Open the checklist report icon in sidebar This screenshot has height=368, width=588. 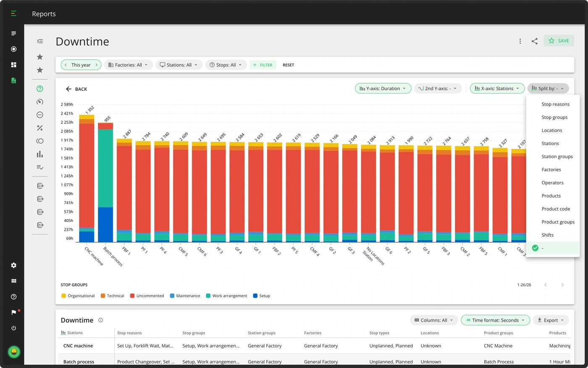tap(40, 167)
